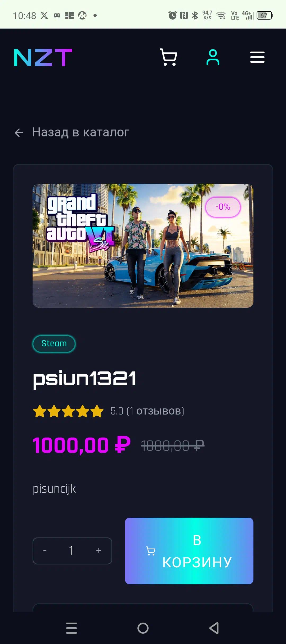Open the hamburger menu
This screenshot has width=286, height=644.
pyautogui.click(x=257, y=57)
